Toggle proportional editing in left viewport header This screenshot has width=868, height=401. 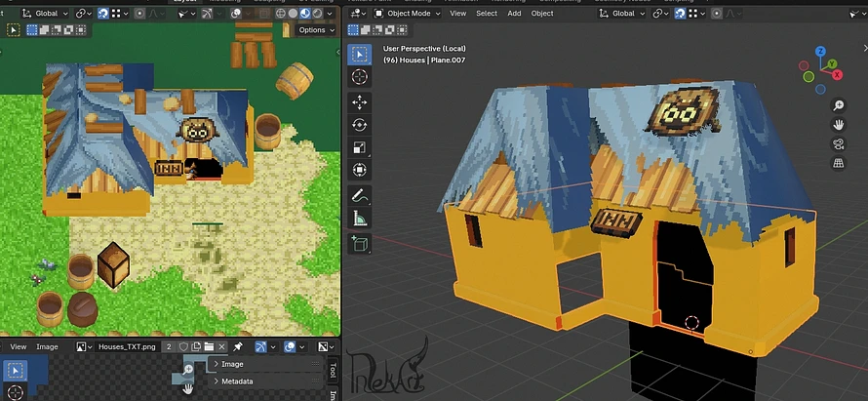click(x=139, y=14)
